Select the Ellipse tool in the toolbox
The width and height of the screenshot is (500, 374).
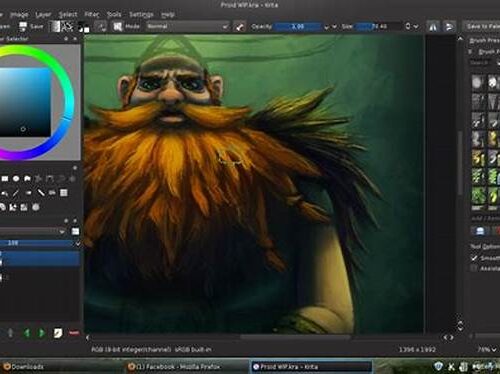click(x=16, y=179)
